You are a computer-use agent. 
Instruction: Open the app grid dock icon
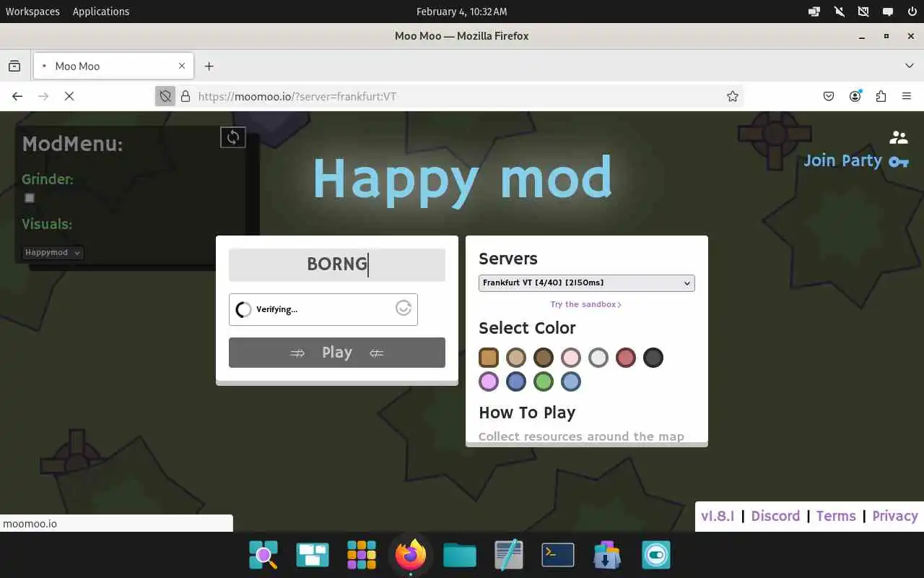click(x=362, y=555)
